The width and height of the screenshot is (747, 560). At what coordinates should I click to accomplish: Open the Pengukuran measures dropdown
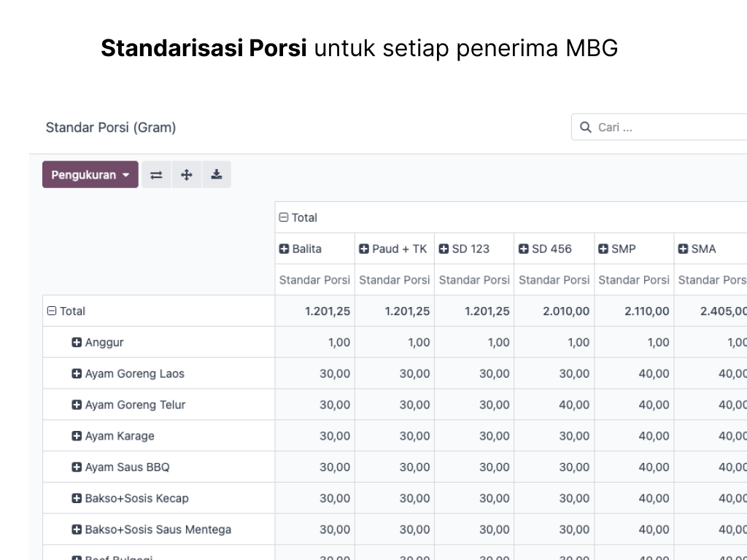[90, 175]
